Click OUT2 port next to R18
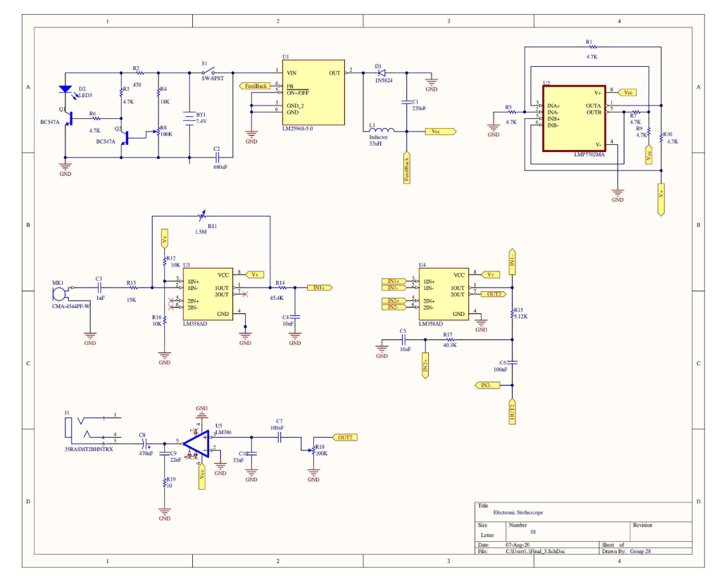This screenshot has height=582, width=728. pyautogui.click(x=345, y=437)
